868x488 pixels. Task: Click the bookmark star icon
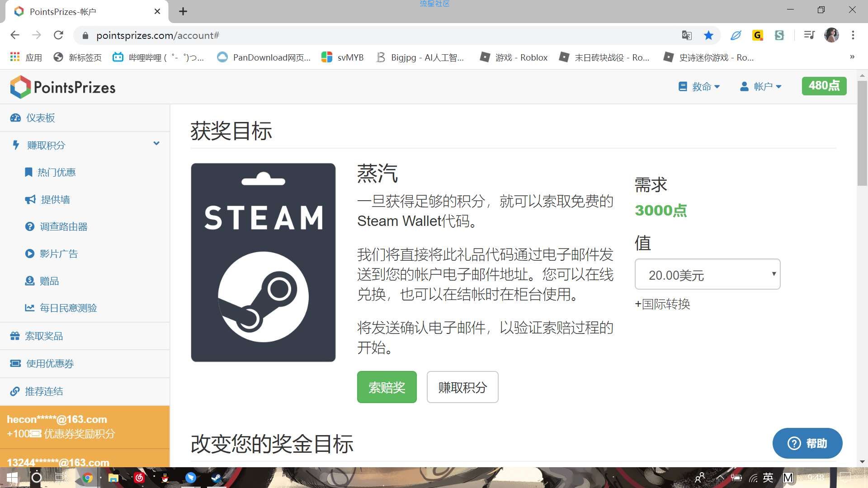(708, 35)
